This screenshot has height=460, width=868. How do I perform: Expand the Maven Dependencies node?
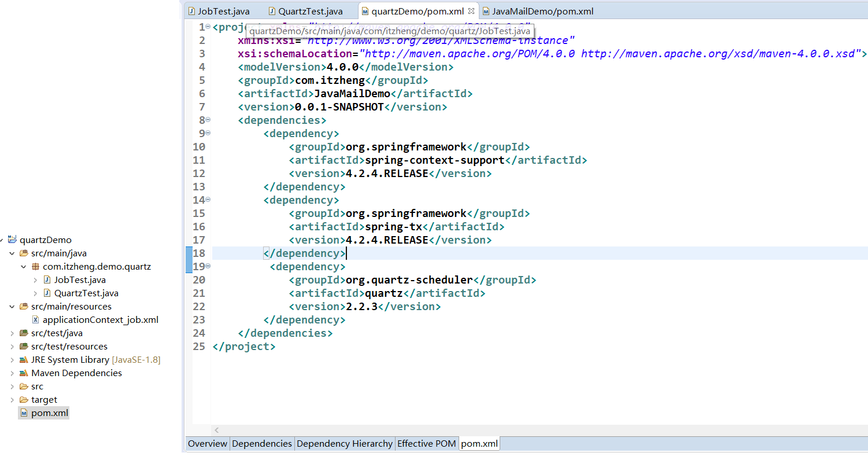tap(12, 373)
